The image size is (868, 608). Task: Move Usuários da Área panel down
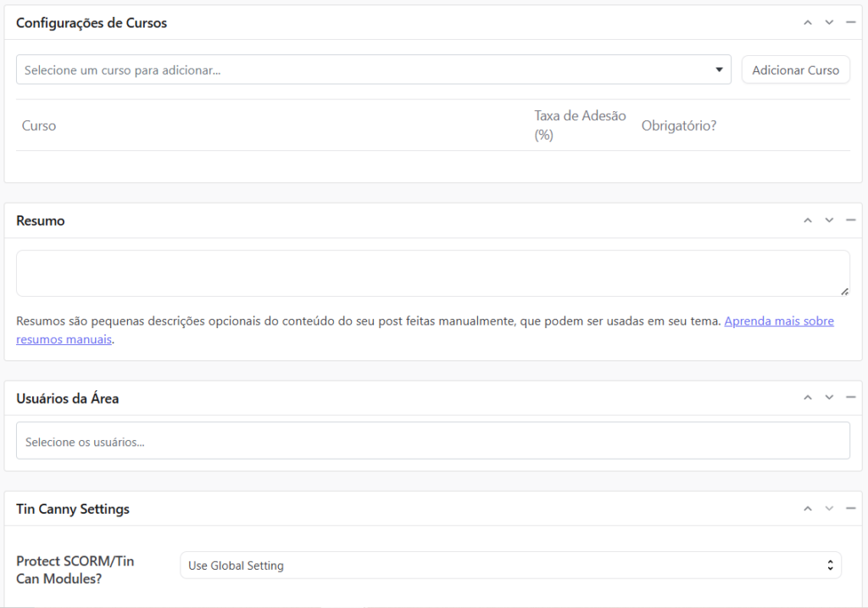(829, 398)
